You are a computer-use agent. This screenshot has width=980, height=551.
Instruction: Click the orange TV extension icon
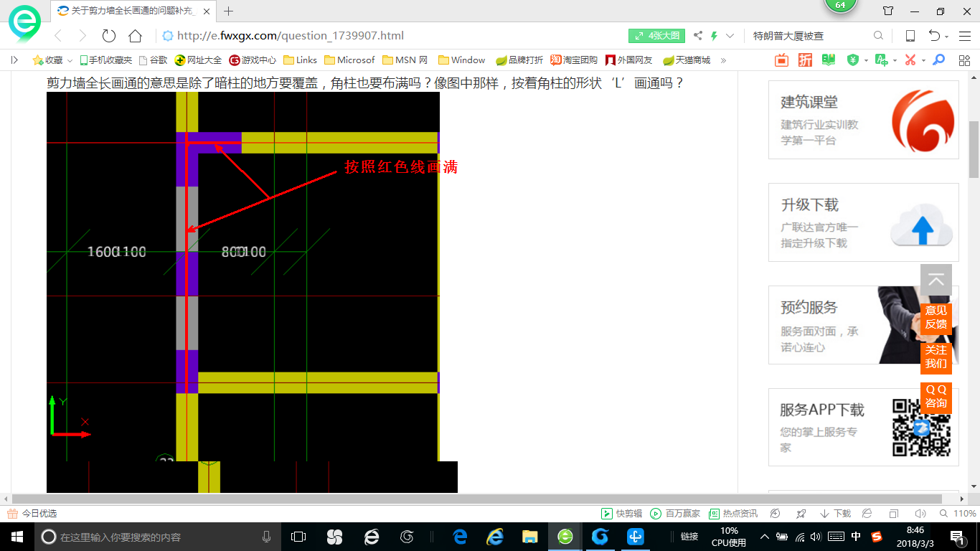[x=781, y=60]
